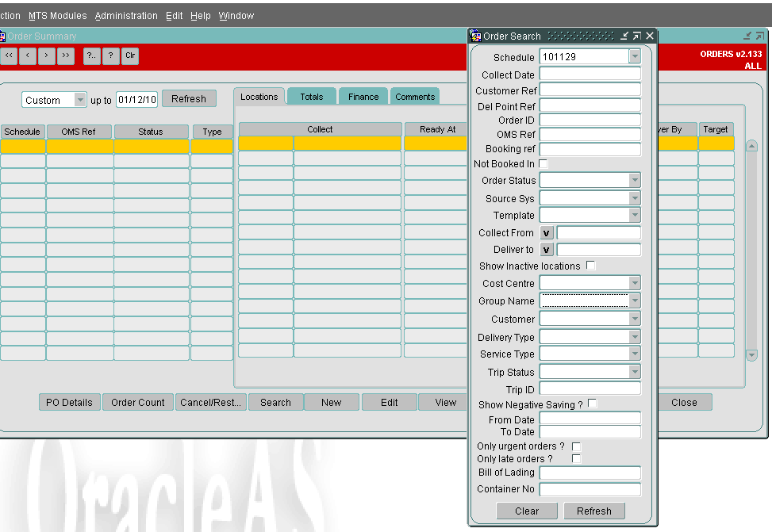The width and height of the screenshot is (772, 532).
Task: Open the Administration menu
Action: [126, 16]
